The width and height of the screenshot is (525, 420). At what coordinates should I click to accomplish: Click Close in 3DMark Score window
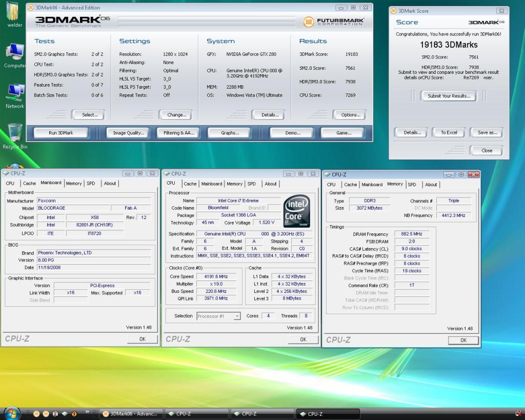(487, 151)
